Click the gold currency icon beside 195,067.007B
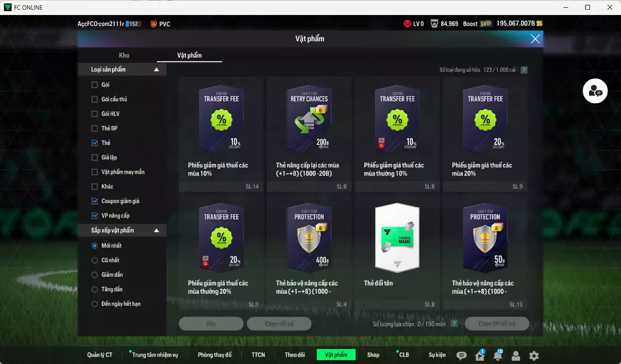Viewport: 621px width, 364px height. tap(539, 24)
